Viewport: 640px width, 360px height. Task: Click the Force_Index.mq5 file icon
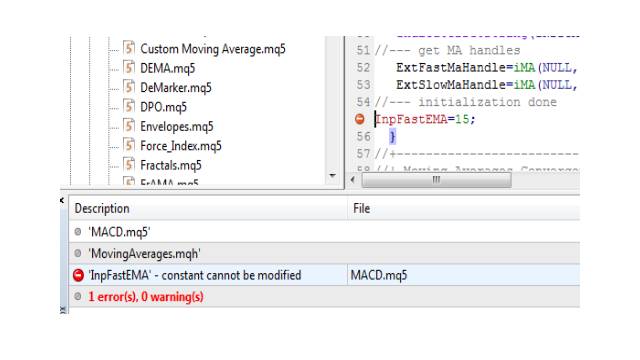(129, 145)
